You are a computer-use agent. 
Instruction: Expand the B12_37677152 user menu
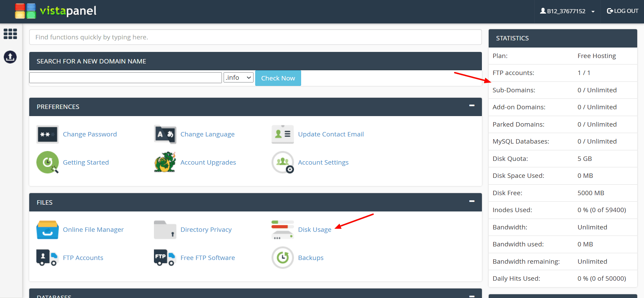567,11
